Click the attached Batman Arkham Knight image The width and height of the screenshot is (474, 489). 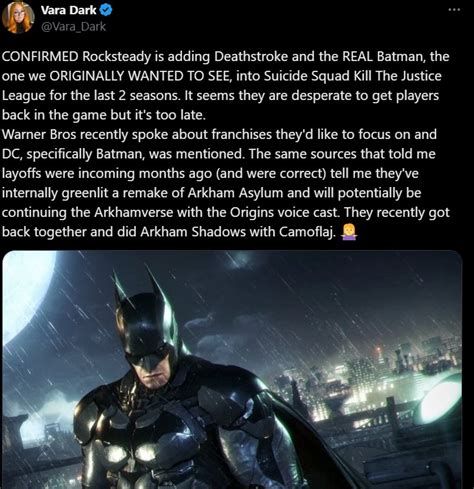[x=232, y=369]
